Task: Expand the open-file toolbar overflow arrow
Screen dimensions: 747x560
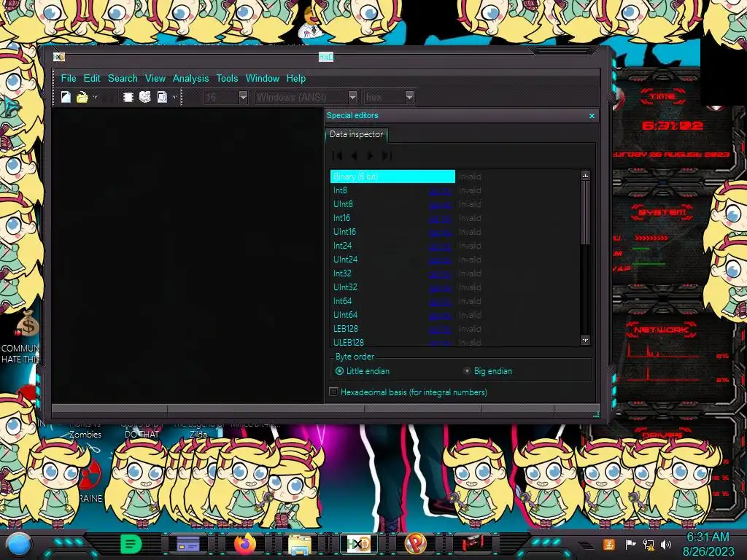Action: (x=95, y=97)
